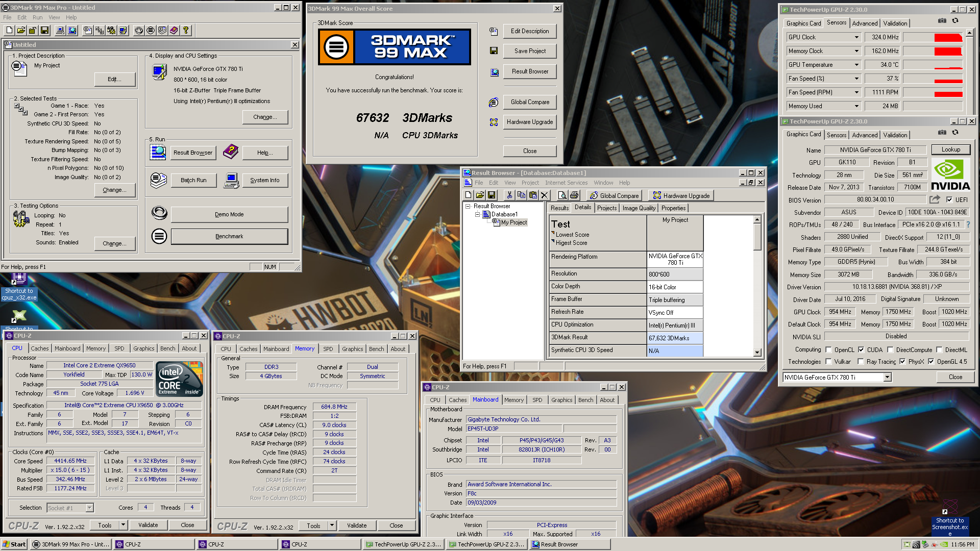Image resolution: width=980 pixels, height=551 pixels.
Task: Toggle the OpenGL 4.5 checkbox in GPU-Z
Action: click(x=931, y=362)
